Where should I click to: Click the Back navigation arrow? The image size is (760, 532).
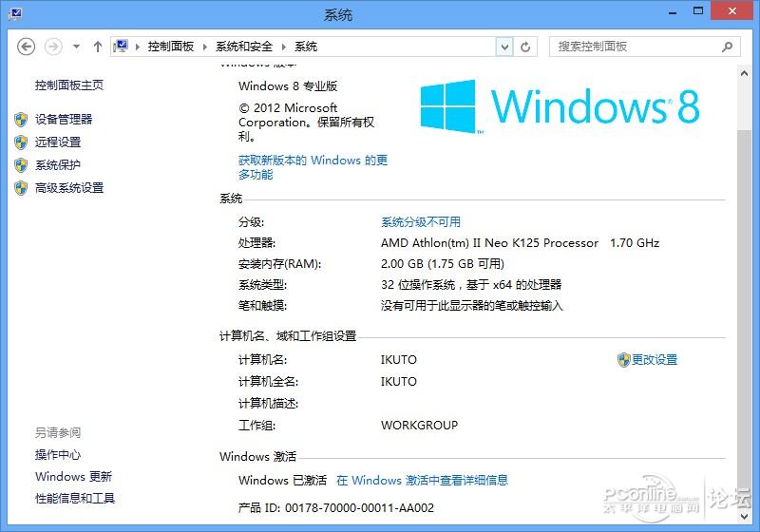(x=27, y=47)
